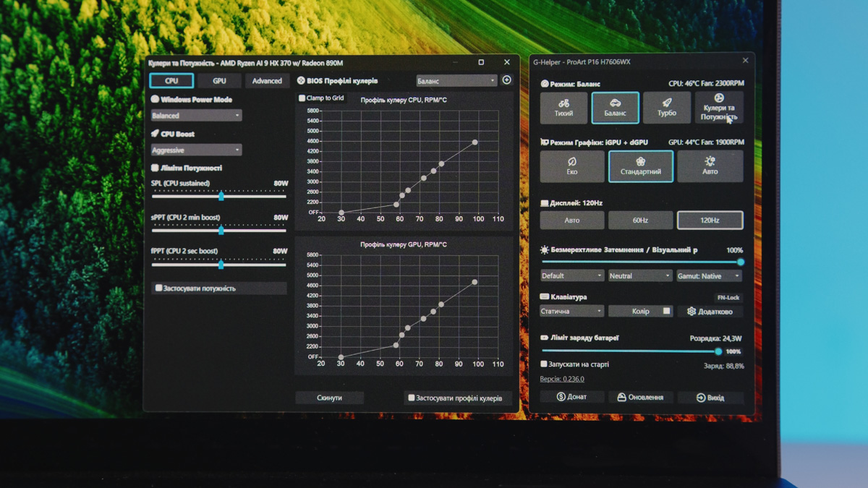
Task: Click the CPU fan curve point at 98°C
Action: pyautogui.click(x=475, y=142)
